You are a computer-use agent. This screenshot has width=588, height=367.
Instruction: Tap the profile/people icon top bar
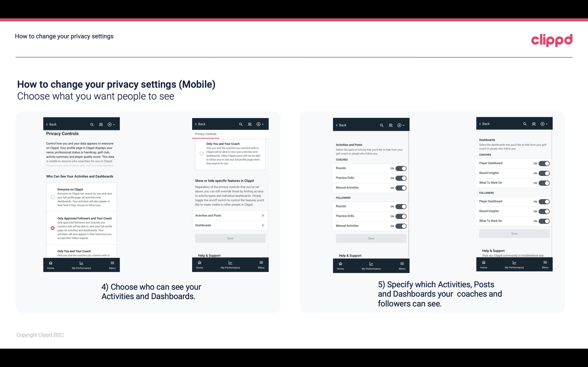(x=101, y=124)
